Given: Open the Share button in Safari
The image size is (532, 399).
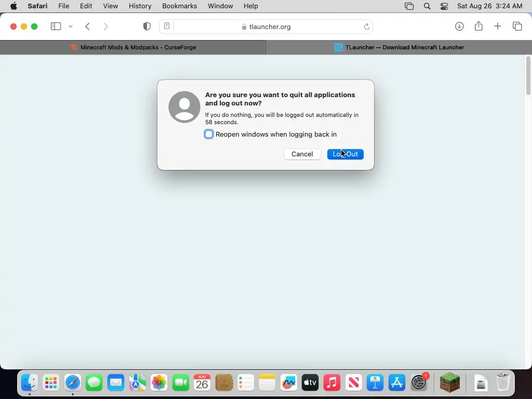Looking at the screenshot, I should click(478, 26).
